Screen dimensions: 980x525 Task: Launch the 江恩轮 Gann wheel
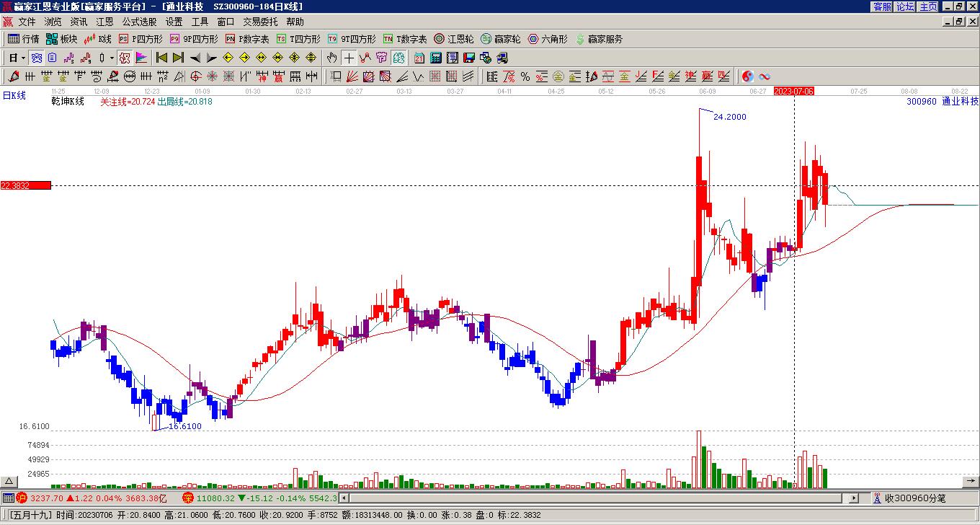point(454,39)
